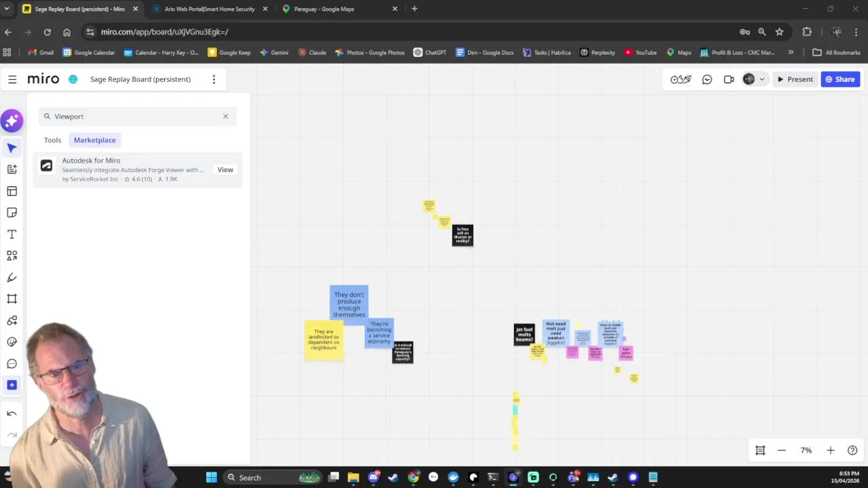Open File Explorer from the taskbar
This screenshot has width=868, height=488.
pyautogui.click(x=353, y=477)
